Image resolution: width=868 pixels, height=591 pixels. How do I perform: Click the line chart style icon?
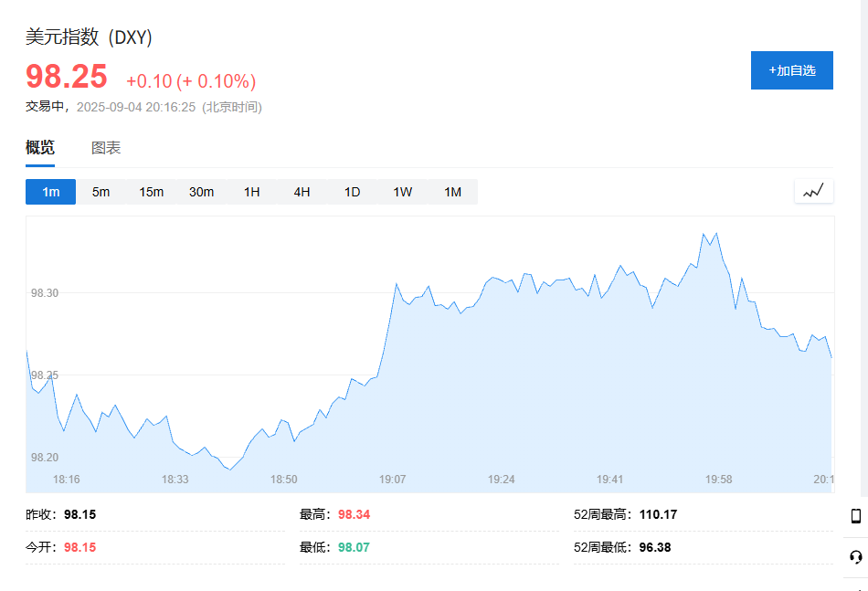(x=814, y=192)
